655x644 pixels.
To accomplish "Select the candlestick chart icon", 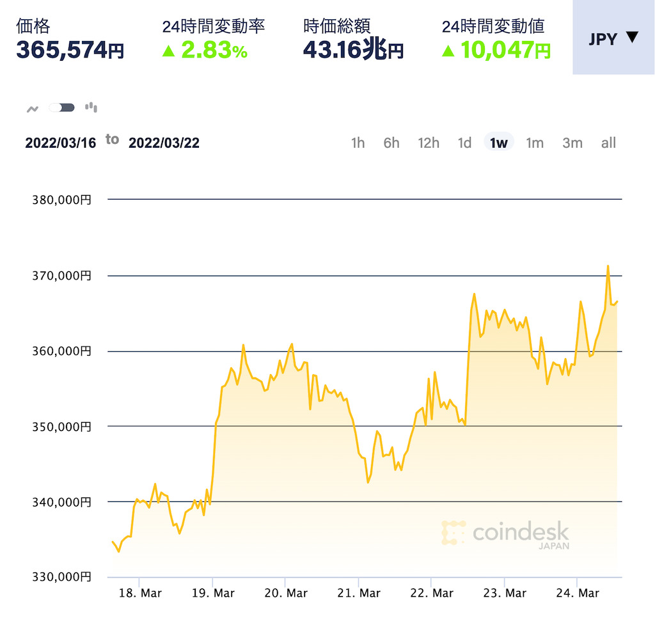I will pyautogui.click(x=92, y=107).
